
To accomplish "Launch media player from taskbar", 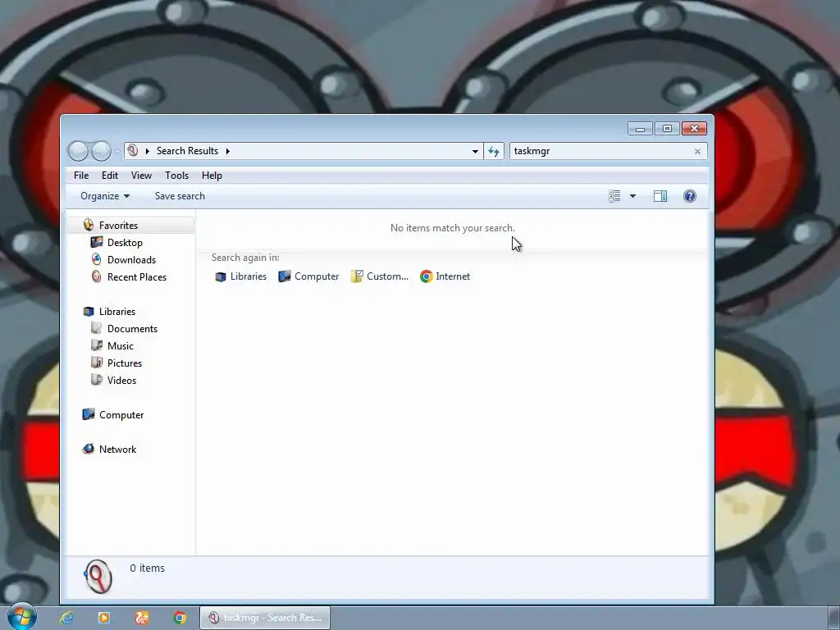I will (x=104, y=618).
